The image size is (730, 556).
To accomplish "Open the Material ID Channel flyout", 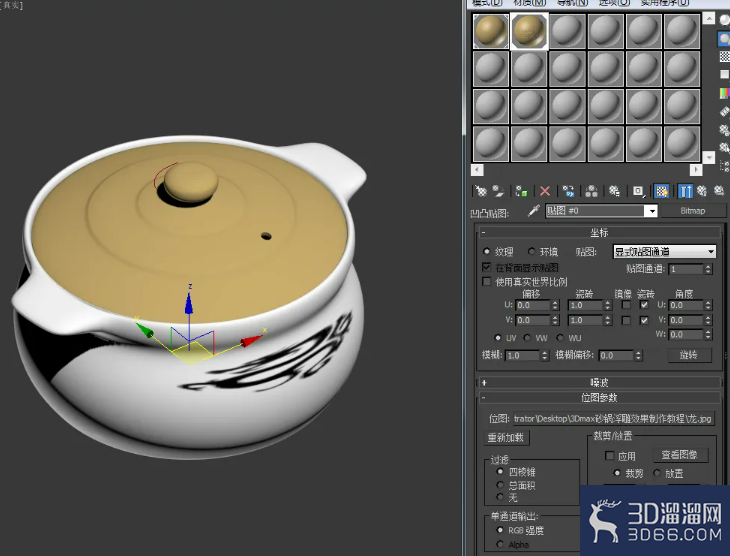I will click(638, 191).
